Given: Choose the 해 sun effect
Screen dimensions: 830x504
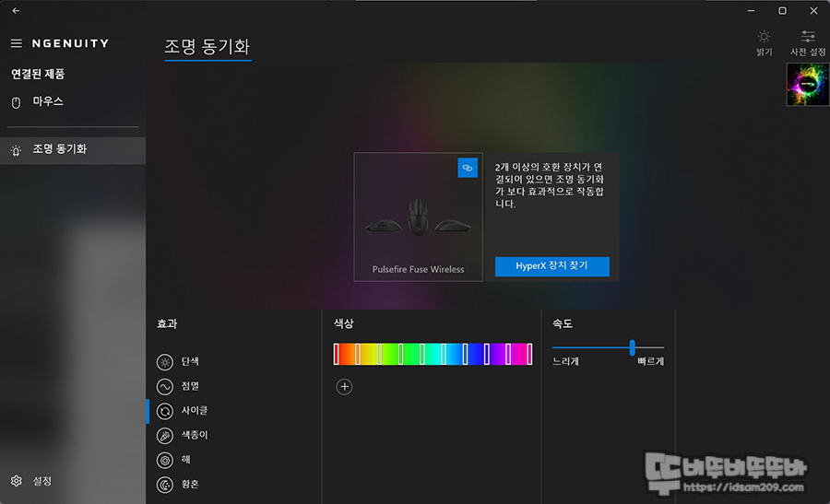Looking at the screenshot, I should pos(173,460).
